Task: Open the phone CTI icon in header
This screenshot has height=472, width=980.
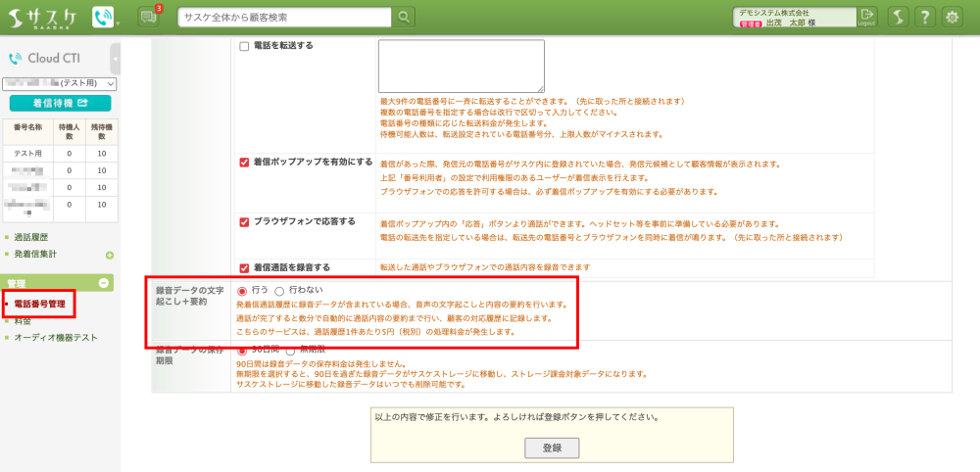Action: click(102, 17)
